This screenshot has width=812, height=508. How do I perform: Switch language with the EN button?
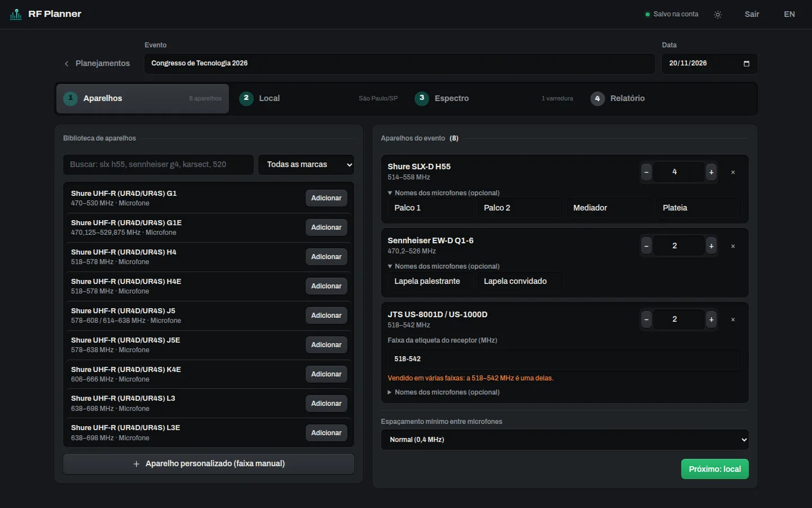coord(789,15)
